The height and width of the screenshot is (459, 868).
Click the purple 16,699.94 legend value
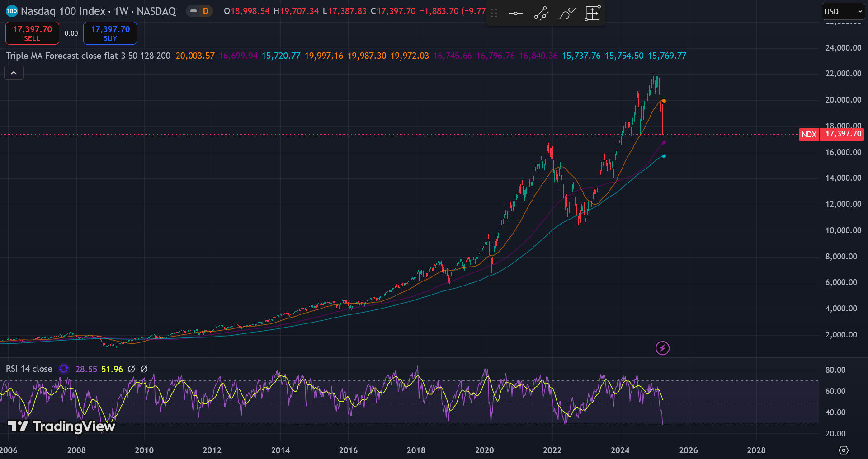[x=238, y=56]
